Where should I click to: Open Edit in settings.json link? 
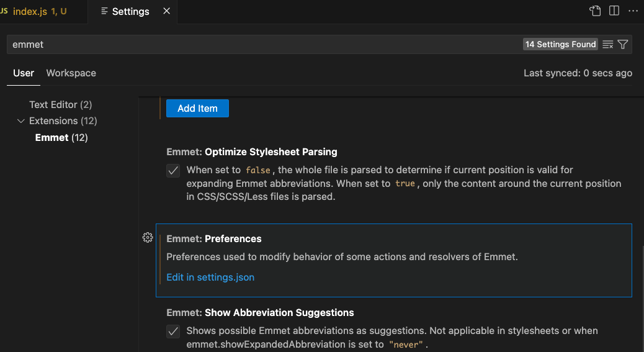tap(210, 278)
